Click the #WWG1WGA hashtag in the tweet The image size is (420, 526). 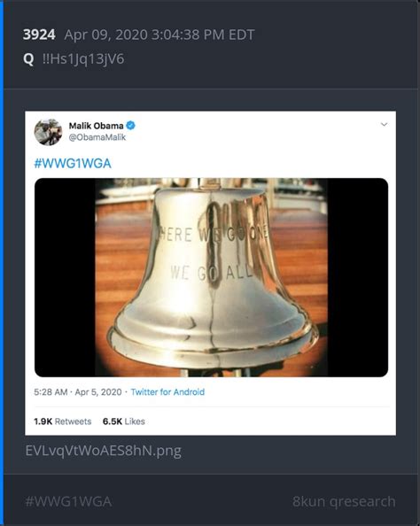click(73, 163)
